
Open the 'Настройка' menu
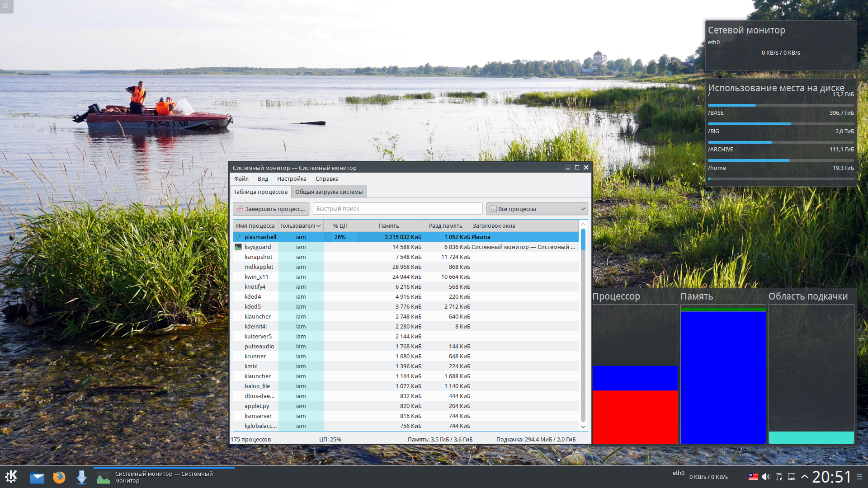[x=291, y=179]
